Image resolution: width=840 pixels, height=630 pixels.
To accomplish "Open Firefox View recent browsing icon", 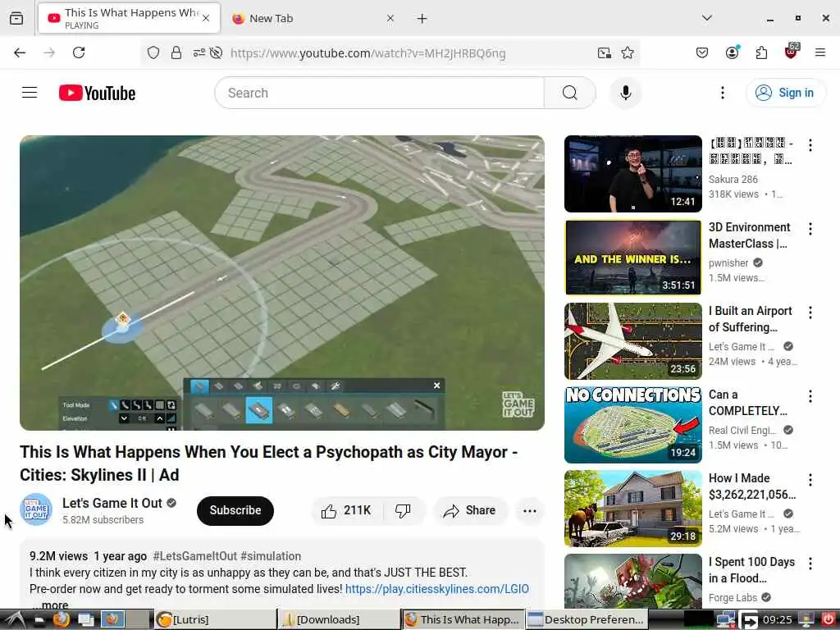I will [x=16, y=18].
